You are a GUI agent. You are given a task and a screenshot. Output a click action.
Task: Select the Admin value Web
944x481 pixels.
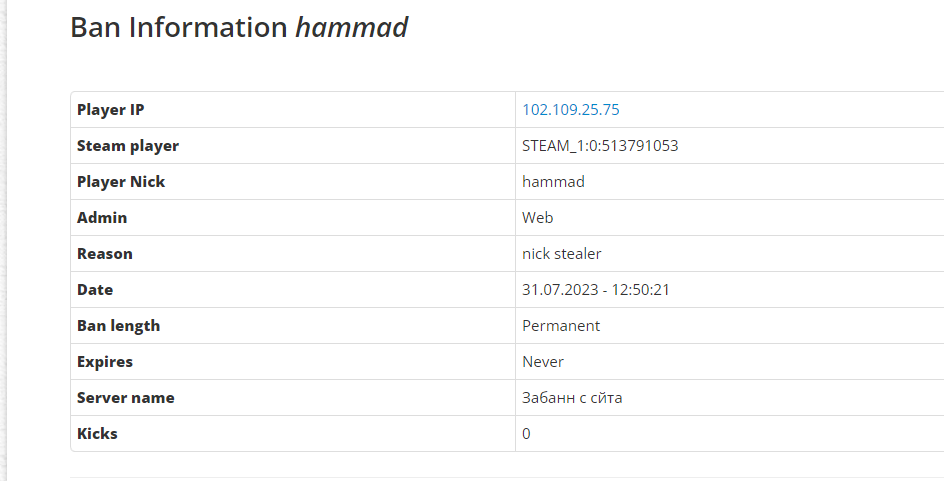click(538, 218)
